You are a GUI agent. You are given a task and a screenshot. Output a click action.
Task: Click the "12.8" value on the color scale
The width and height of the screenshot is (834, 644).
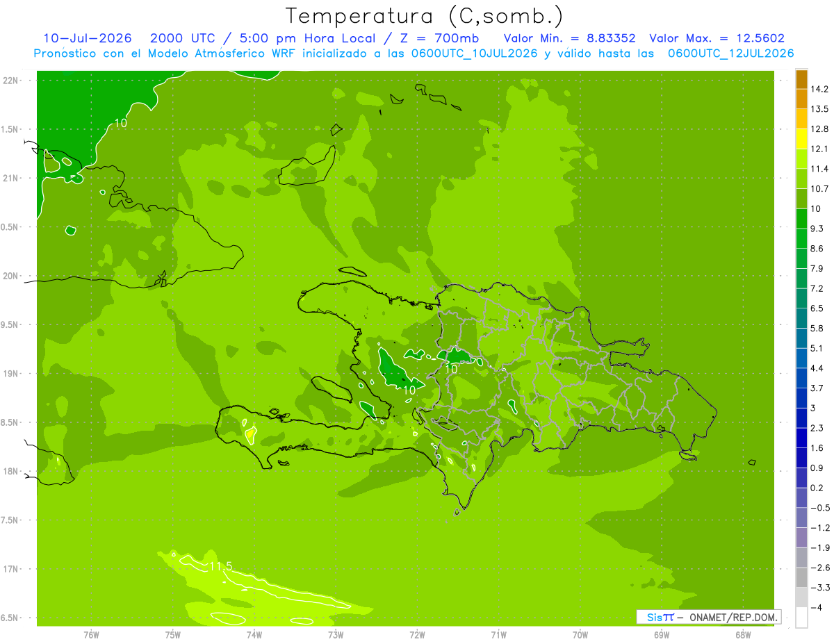[819, 129]
